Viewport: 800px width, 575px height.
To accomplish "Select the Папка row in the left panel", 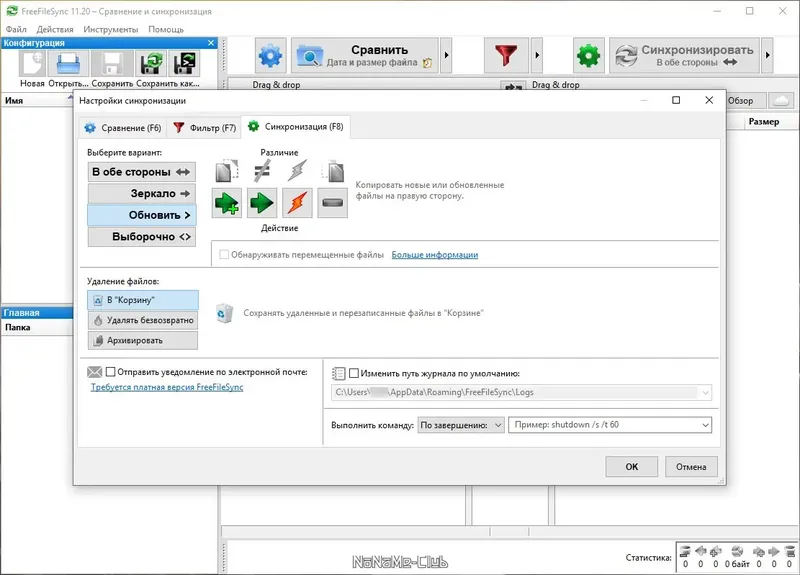I will (37, 328).
